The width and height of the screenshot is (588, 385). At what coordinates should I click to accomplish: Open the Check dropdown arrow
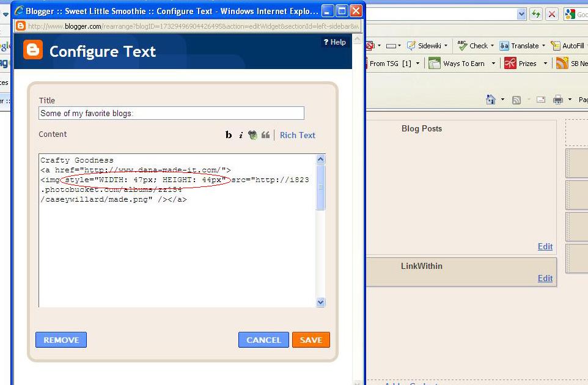click(492, 46)
